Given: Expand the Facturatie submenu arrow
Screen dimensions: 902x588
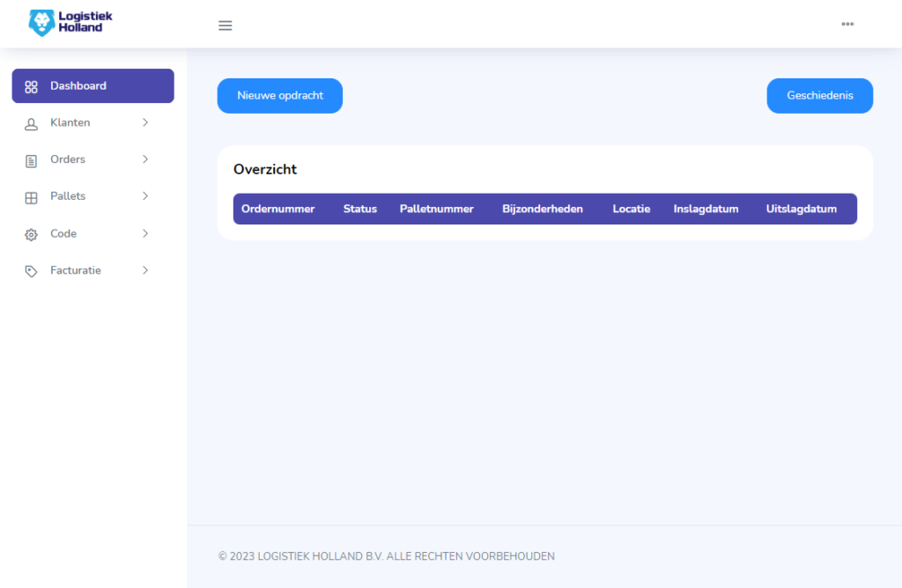Looking at the screenshot, I should pyautogui.click(x=145, y=270).
